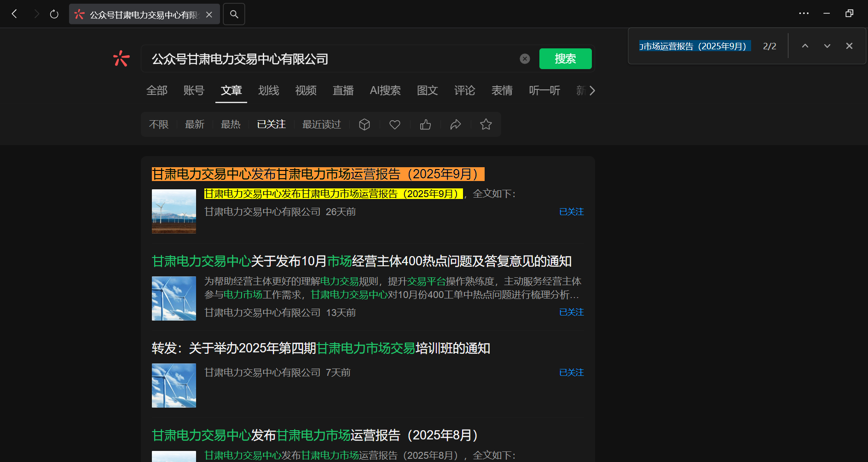This screenshot has height=462, width=868.
Task: Open the thumbnail of the 13天前 article
Action: 174,298
